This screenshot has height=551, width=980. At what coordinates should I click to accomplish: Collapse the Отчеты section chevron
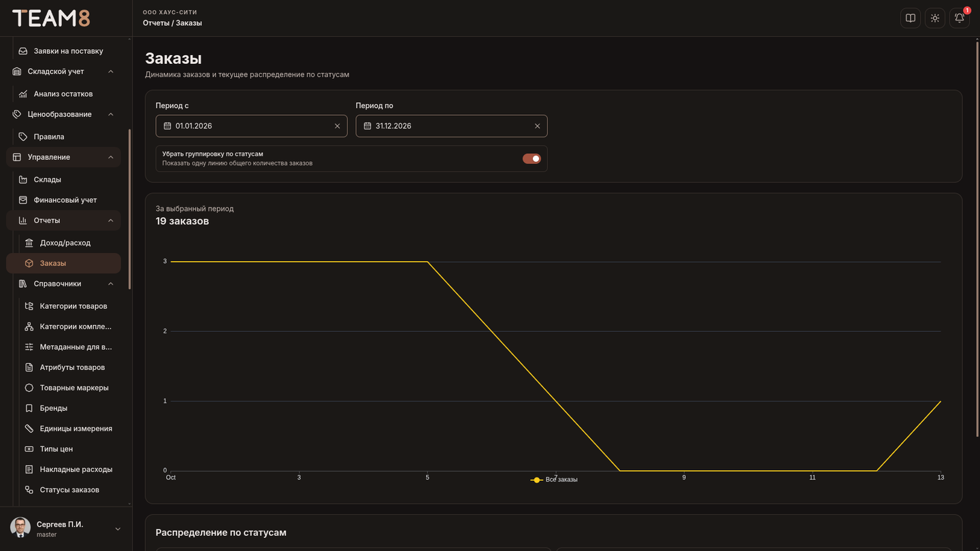coord(111,220)
